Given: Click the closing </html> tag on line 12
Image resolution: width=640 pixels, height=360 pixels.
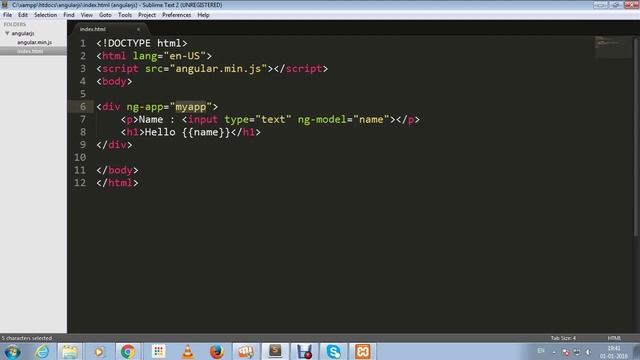Looking at the screenshot, I should (117, 183).
